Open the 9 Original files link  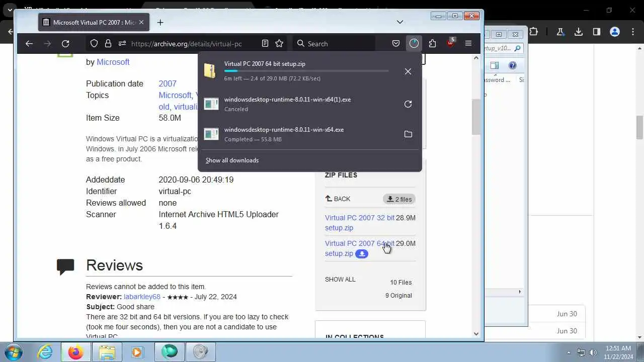tap(398, 296)
